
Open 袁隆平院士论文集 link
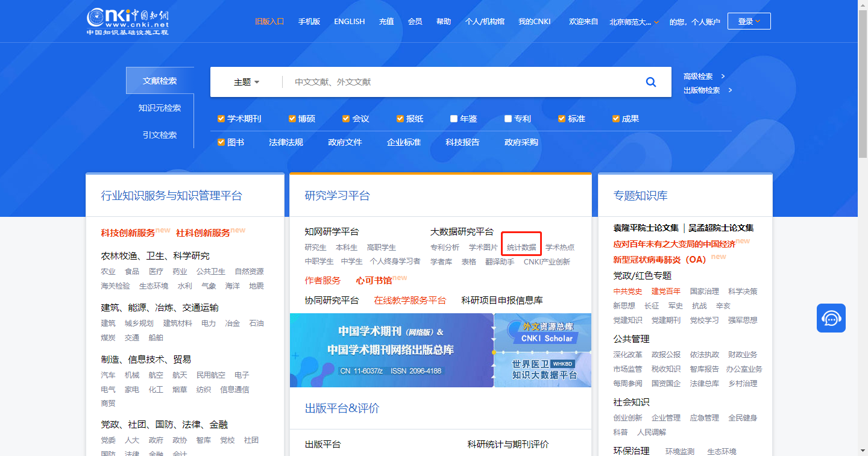[646, 228]
